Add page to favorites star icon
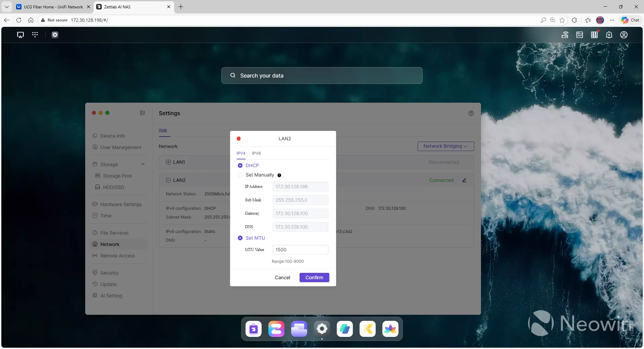Screen dimensions: 644x349 point(562,20)
